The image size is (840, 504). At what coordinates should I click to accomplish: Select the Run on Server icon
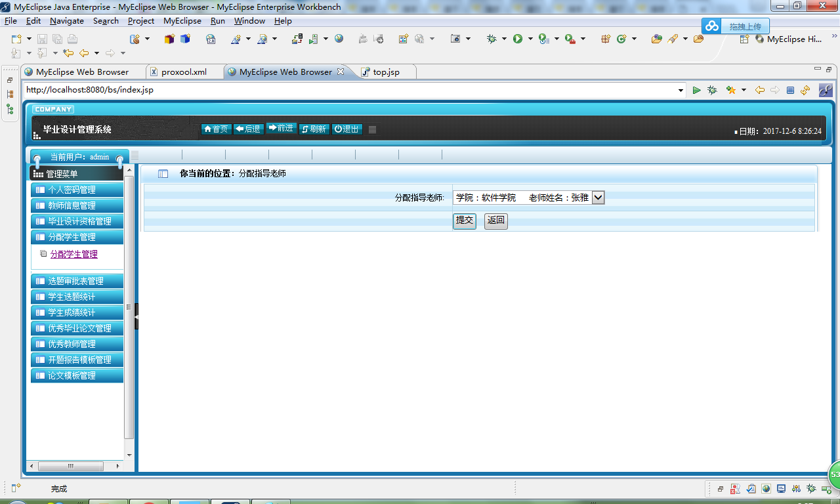coord(313,39)
